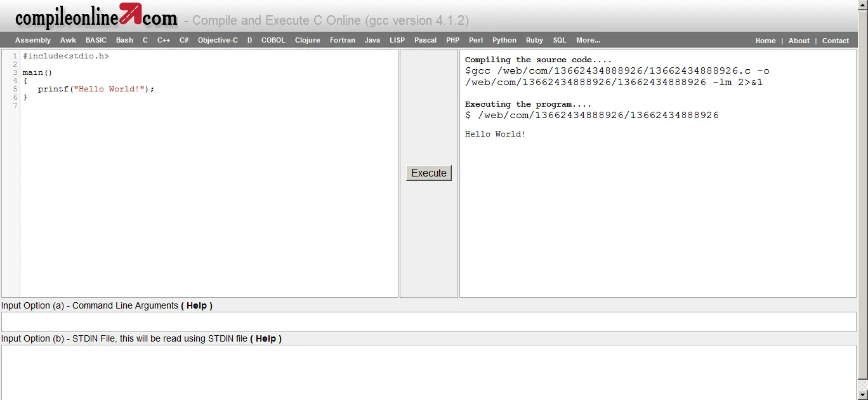Choose SQL in the language bar
This screenshot has width=868, height=400.
(x=560, y=40)
